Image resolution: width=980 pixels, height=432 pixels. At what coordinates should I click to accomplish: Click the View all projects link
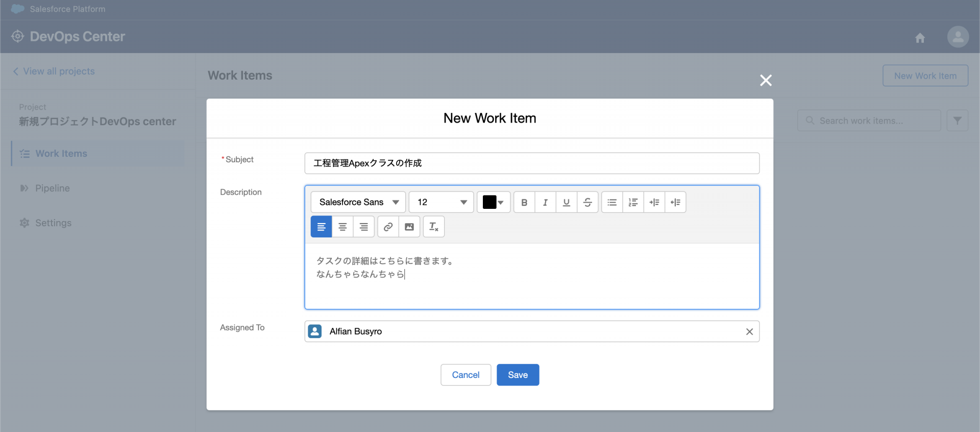54,71
